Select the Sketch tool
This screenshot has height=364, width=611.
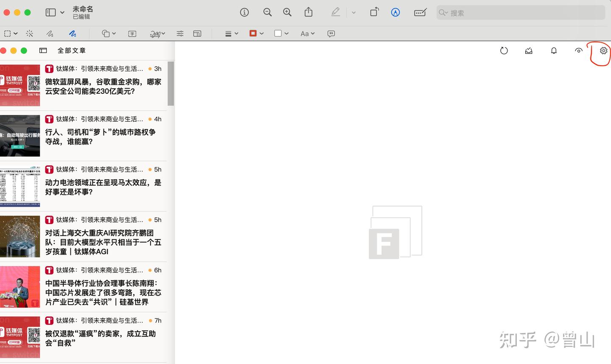[50, 33]
